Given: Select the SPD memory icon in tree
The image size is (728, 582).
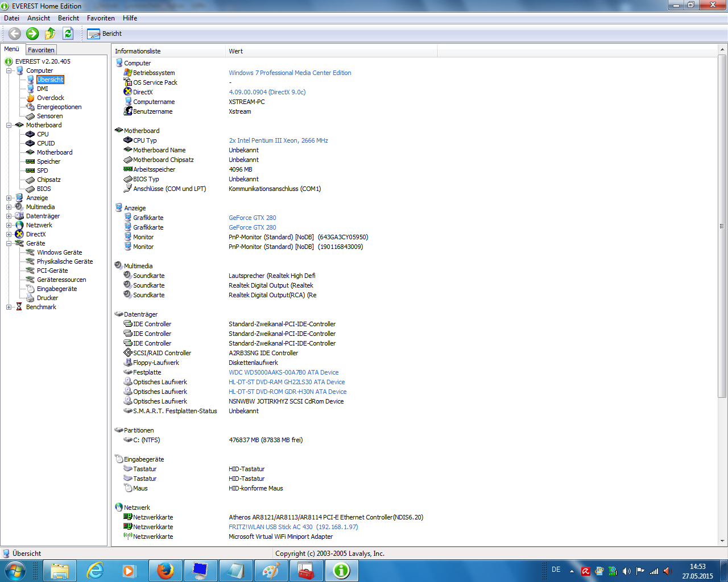Looking at the screenshot, I should tap(31, 171).
